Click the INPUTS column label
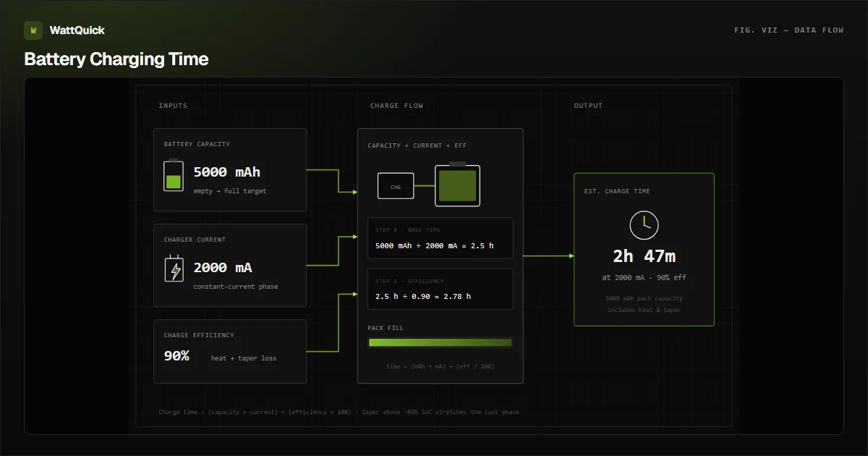 point(173,106)
